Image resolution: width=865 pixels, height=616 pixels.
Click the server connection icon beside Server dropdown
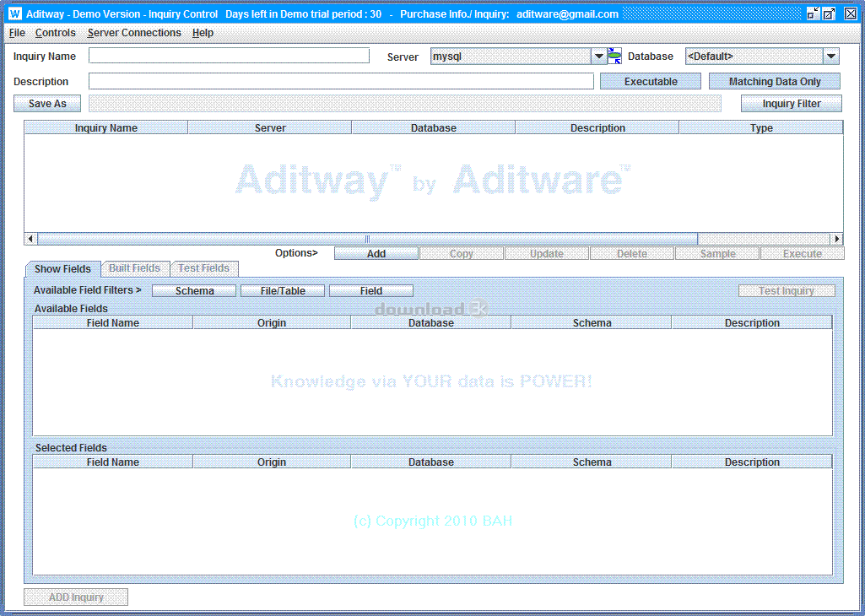click(x=614, y=57)
